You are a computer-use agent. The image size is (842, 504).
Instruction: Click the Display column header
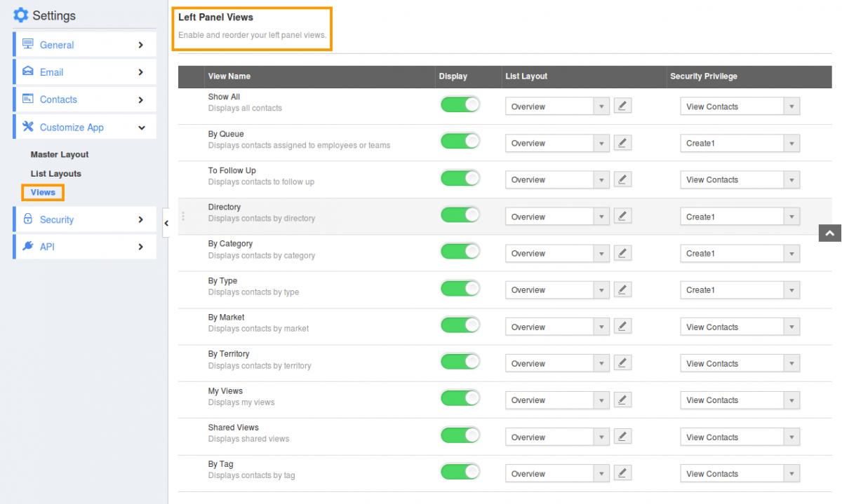point(453,76)
